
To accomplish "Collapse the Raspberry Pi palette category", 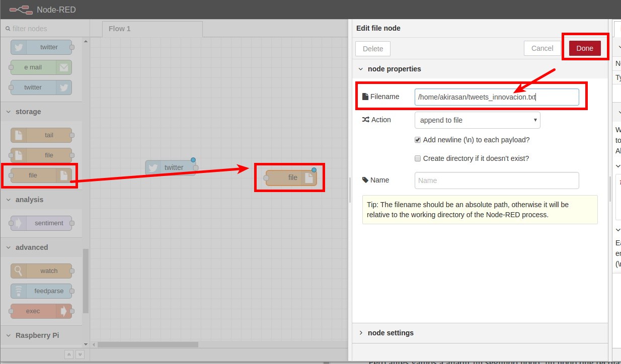I will pos(8,335).
